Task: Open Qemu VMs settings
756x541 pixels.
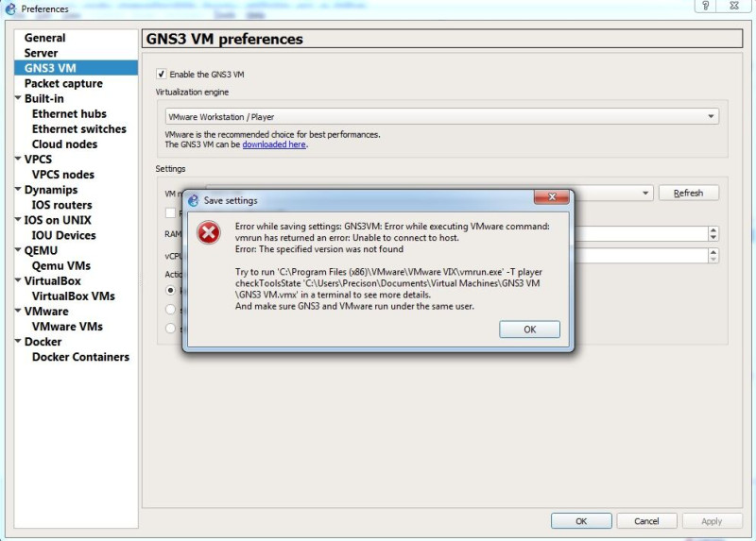Action: pyautogui.click(x=61, y=265)
